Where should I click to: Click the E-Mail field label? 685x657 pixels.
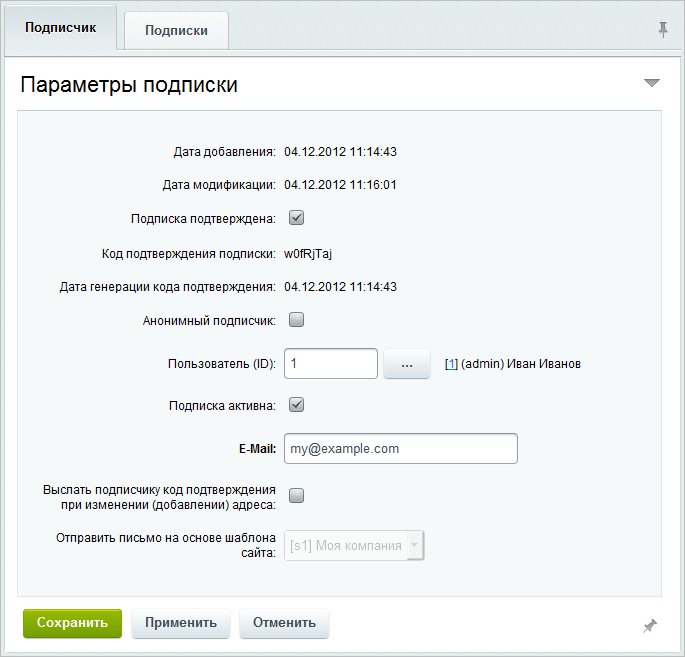[x=258, y=449]
